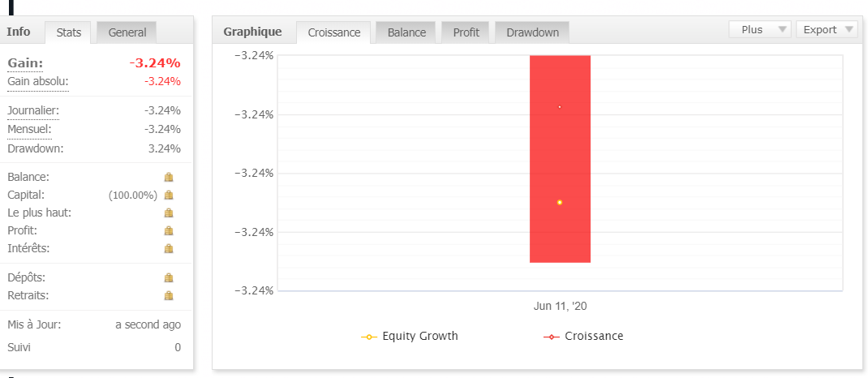
Task: Click the lock icon next to Dépôts
Action: (x=169, y=277)
